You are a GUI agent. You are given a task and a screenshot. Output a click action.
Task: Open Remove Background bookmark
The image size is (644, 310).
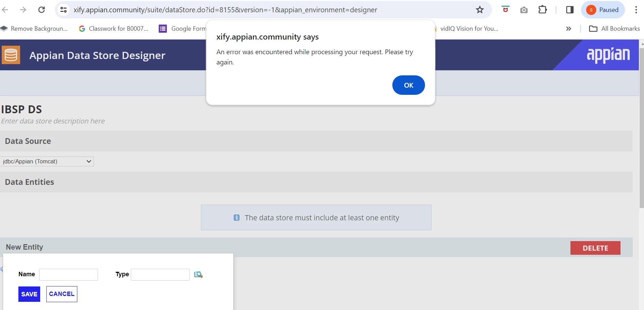pos(34,29)
